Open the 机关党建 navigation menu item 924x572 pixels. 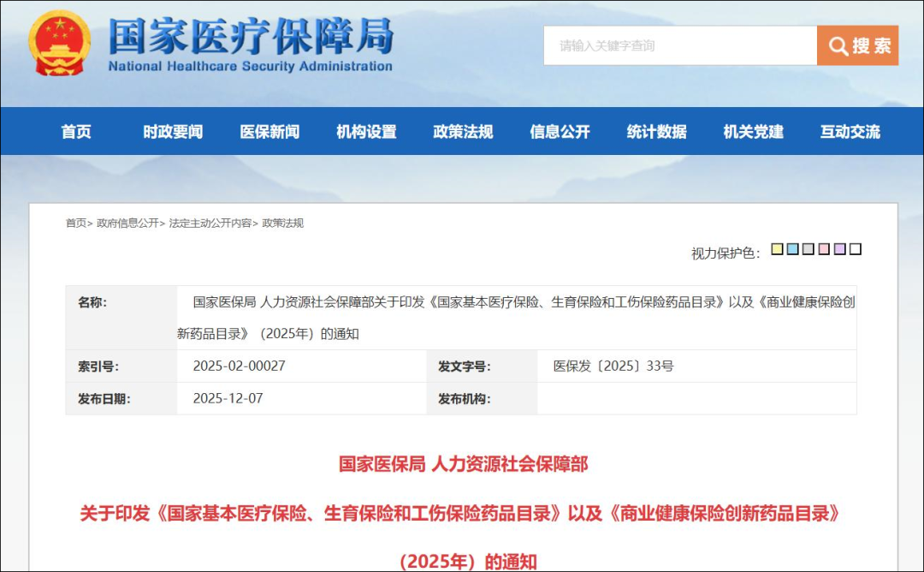753,131
